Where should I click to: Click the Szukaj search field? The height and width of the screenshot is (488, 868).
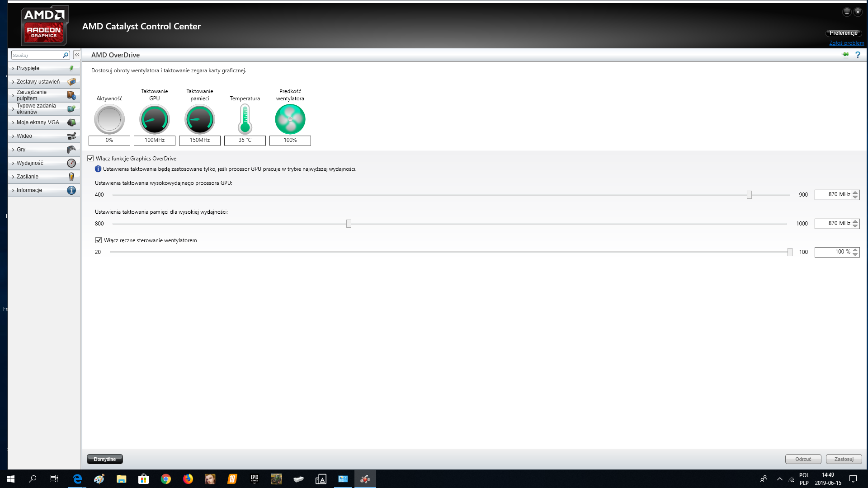[x=36, y=55]
